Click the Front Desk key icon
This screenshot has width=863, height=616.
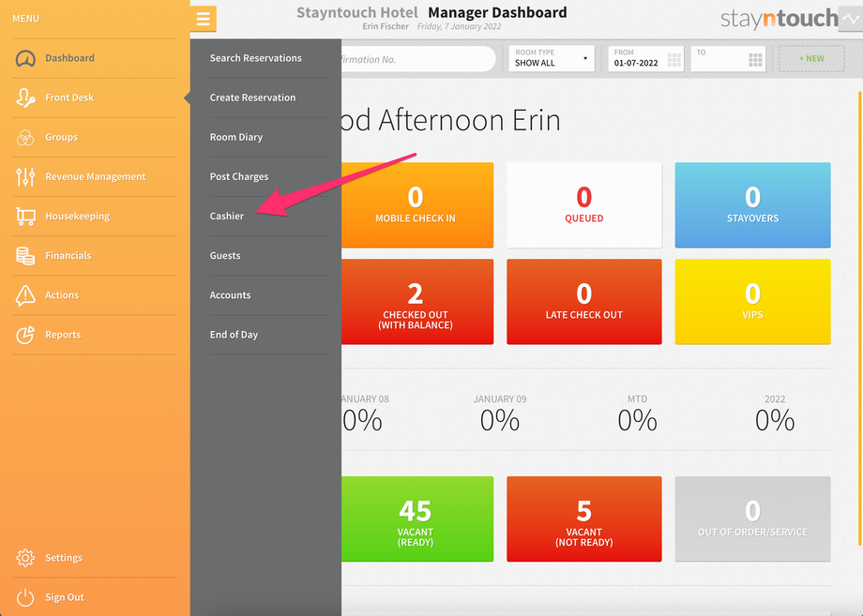pyautogui.click(x=25, y=98)
